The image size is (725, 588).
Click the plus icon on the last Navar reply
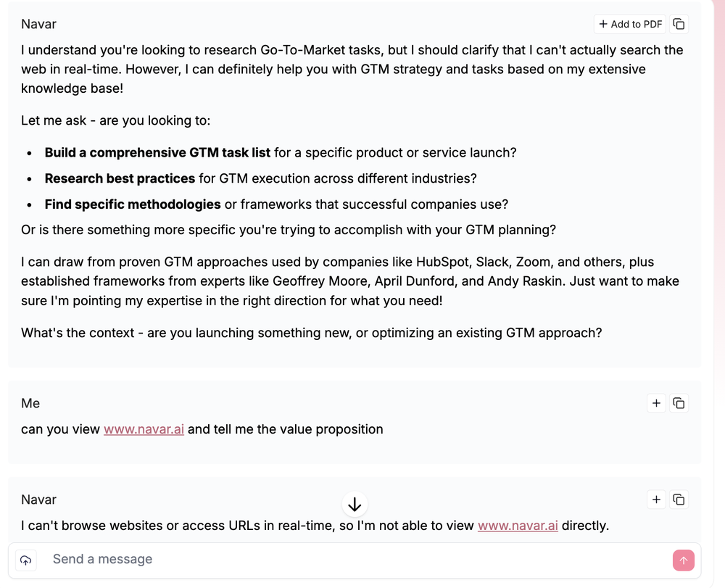point(656,500)
